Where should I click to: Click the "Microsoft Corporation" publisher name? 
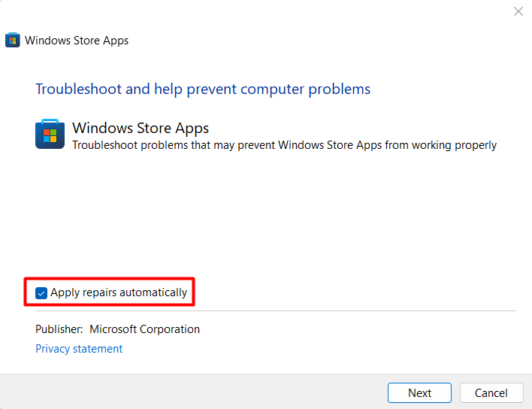[x=145, y=329]
